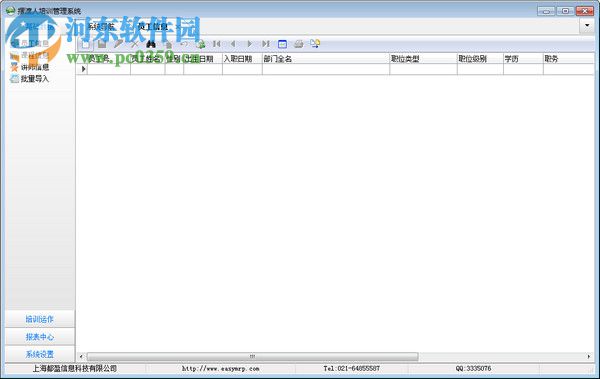Click the New record toolbar icon

[x=85, y=44]
